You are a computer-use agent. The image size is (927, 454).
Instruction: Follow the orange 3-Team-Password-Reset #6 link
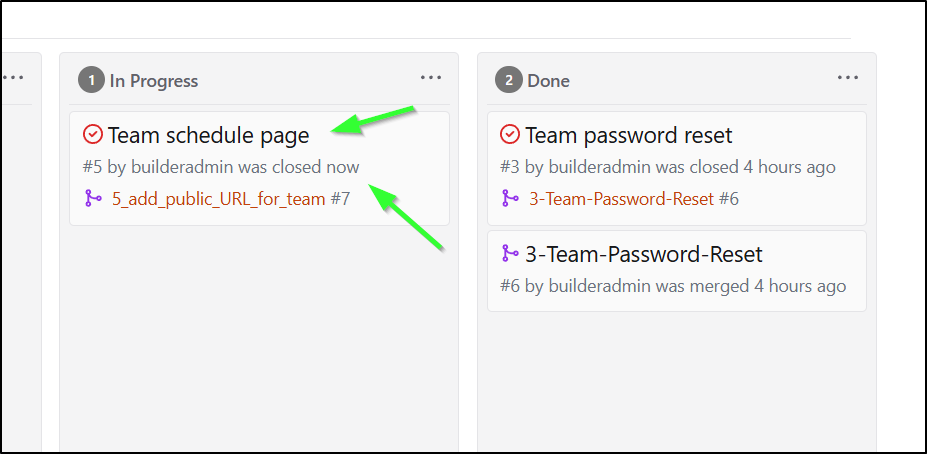coord(621,199)
